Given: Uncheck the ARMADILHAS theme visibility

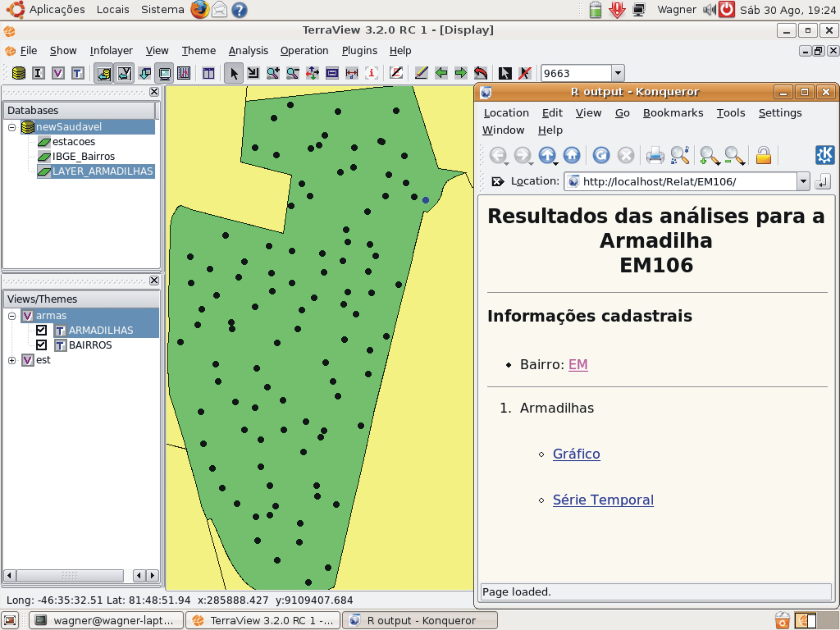Looking at the screenshot, I should tap(42, 330).
